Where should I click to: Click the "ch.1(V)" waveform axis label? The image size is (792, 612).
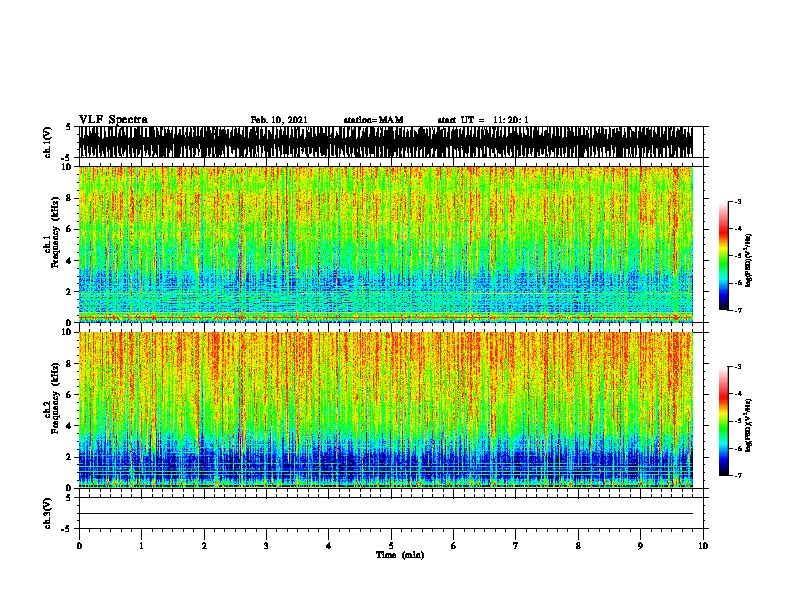47,142
